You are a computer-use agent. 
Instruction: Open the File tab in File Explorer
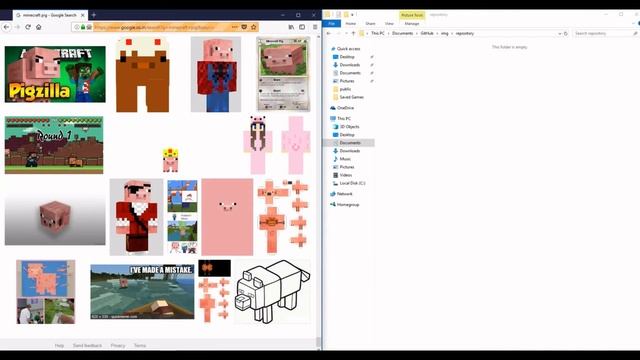click(x=331, y=24)
